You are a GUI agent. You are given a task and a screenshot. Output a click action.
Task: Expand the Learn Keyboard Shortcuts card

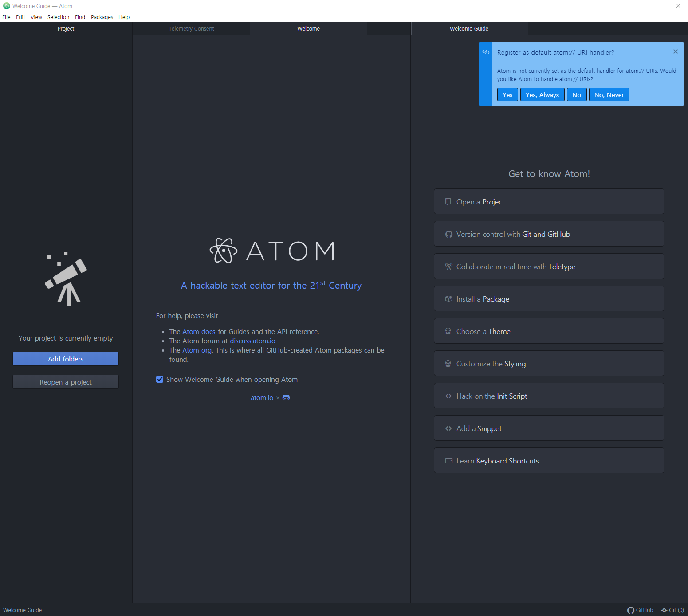pyautogui.click(x=549, y=461)
